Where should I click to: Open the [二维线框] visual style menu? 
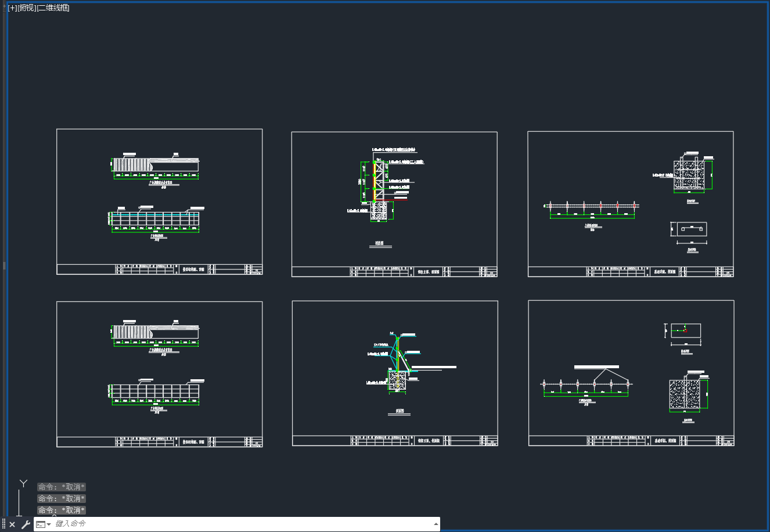(x=53, y=8)
